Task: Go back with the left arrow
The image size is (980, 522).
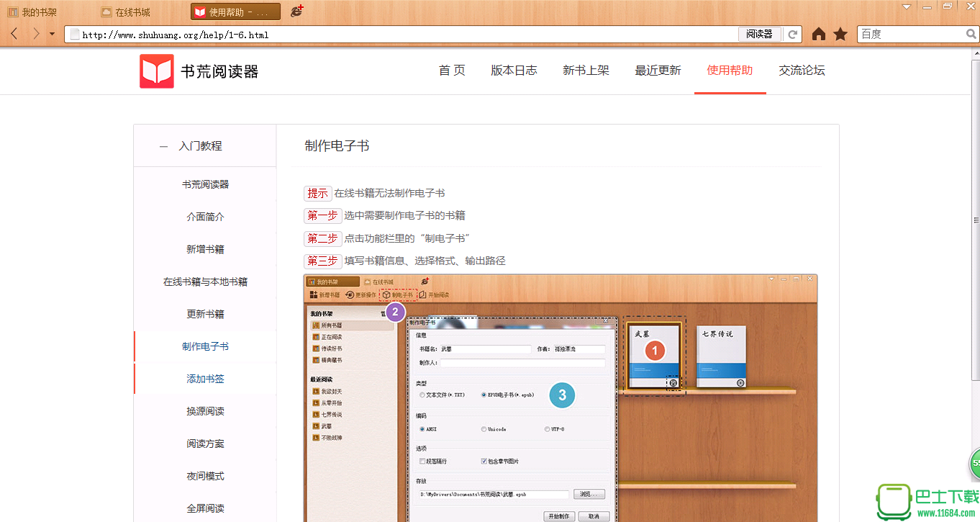Action: tap(14, 34)
